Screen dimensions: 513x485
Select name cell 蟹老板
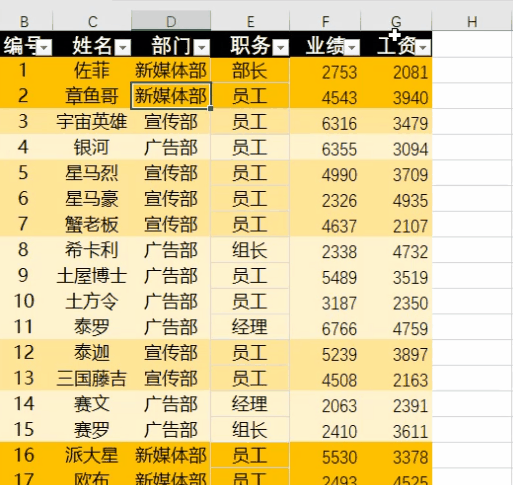pyautogui.click(x=92, y=224)
